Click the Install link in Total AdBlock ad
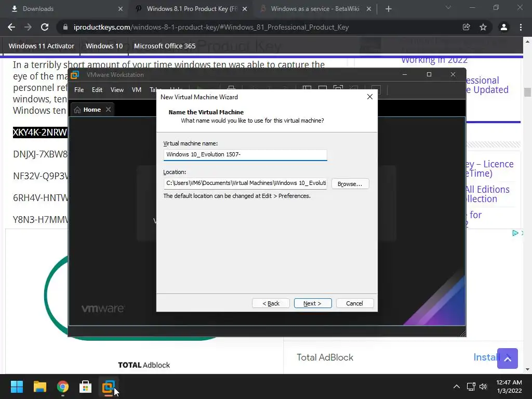532x399 pixels. point(486,357)
